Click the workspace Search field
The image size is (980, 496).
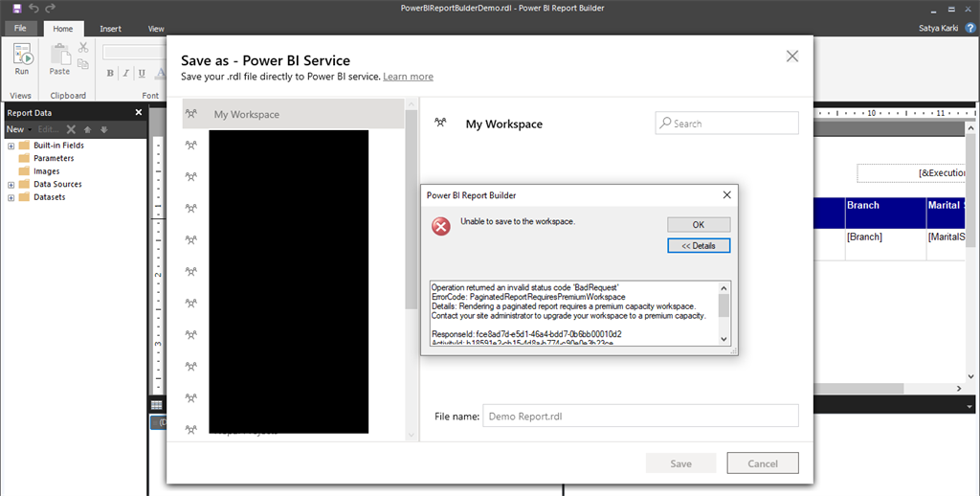(x=727, y=124)
